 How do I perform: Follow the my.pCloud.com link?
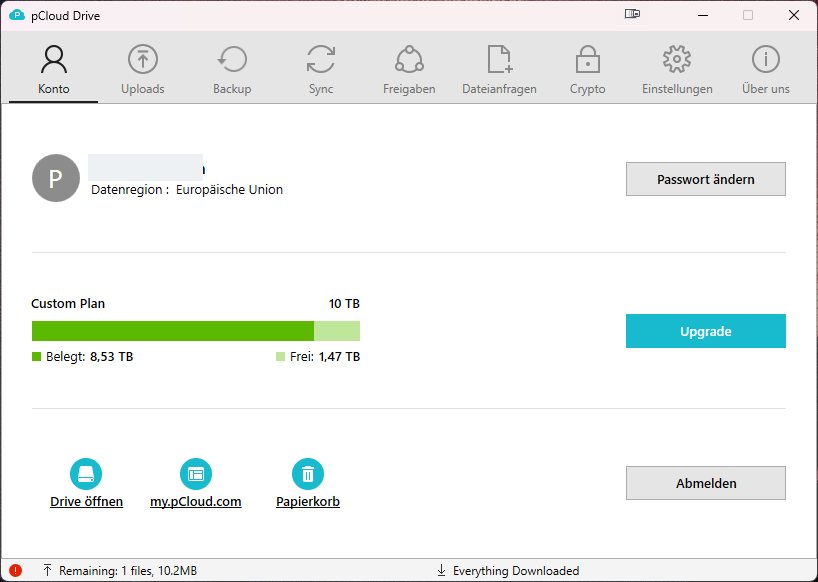[x=196, y=501]
